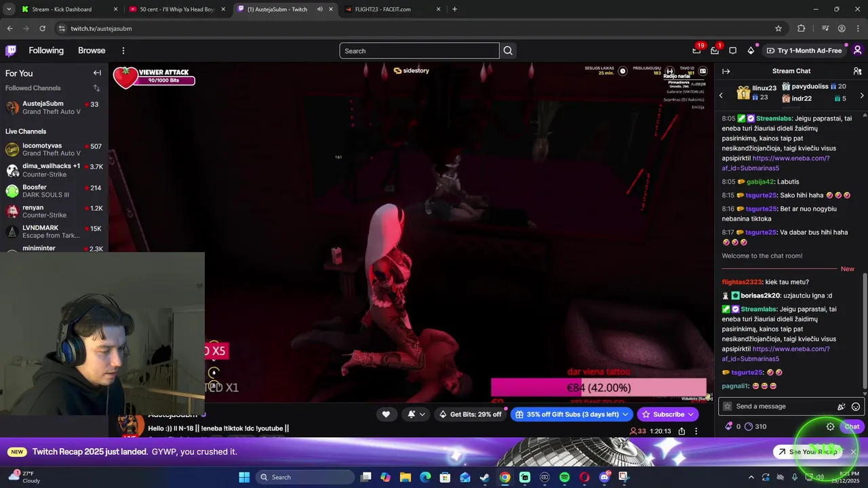Viewport: 868px width, 488px height.
Task: Open locomotyvas live channel
Action: [x=54, y=149]
